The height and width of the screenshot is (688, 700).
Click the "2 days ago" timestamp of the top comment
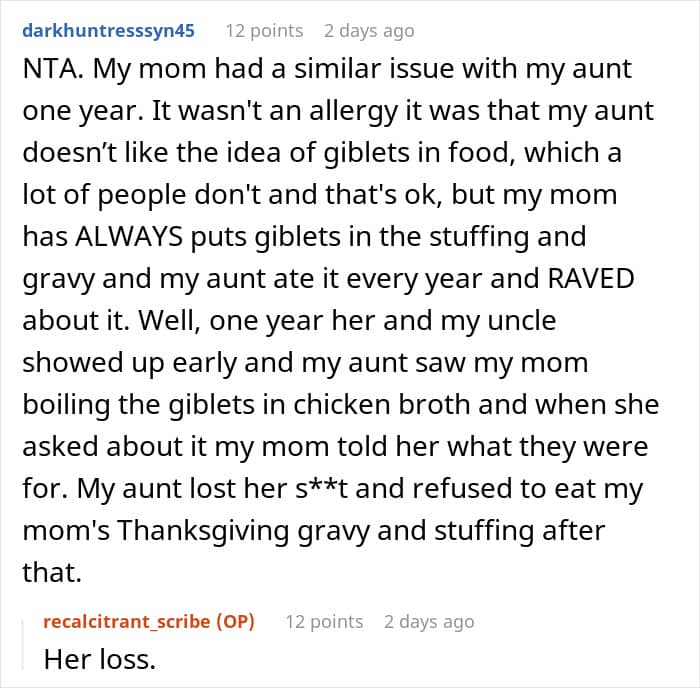364,31
